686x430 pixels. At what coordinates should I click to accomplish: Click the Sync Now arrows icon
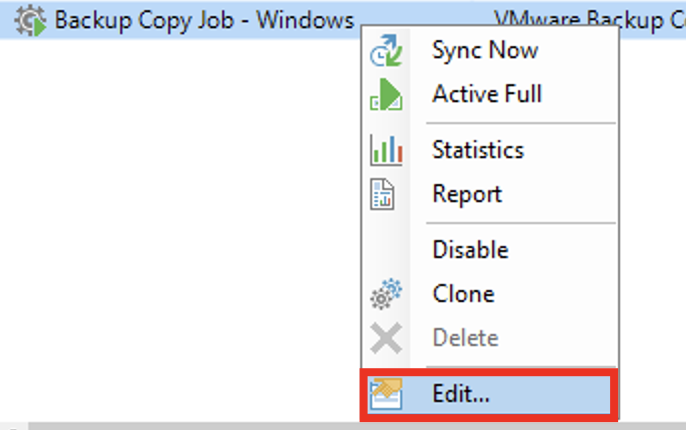point(386,51)
